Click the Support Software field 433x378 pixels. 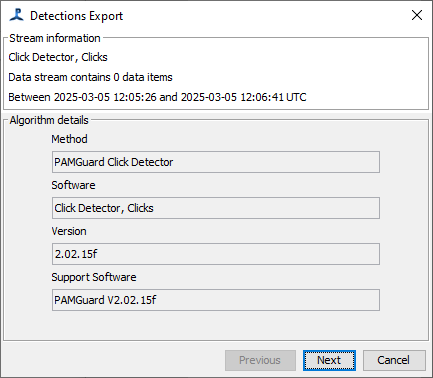point(216,300)
